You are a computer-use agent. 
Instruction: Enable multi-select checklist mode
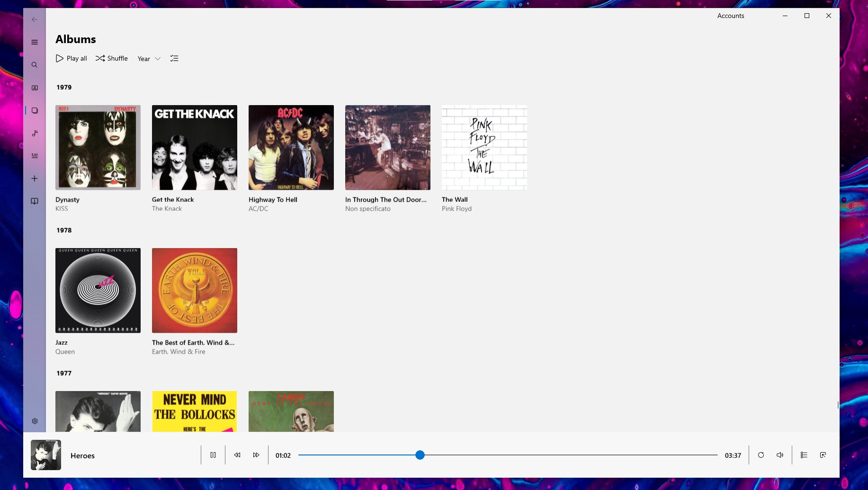[x=174, y=58]
